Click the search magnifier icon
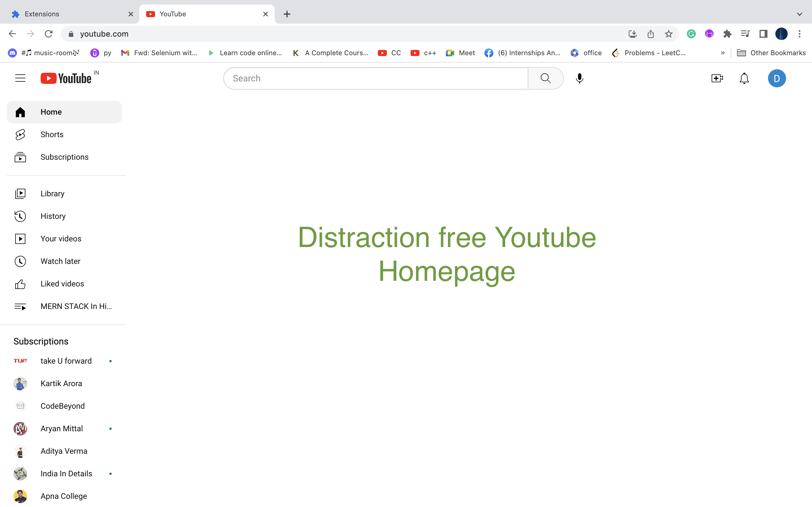Viewport: 812px width, 507px height. (x=546, y=78)
